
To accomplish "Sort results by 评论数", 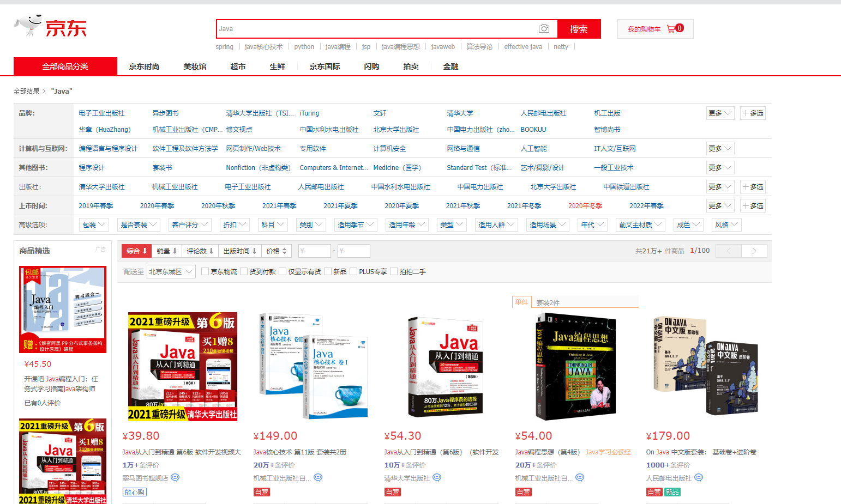I will pyautogui.click(x=200, y=251).
